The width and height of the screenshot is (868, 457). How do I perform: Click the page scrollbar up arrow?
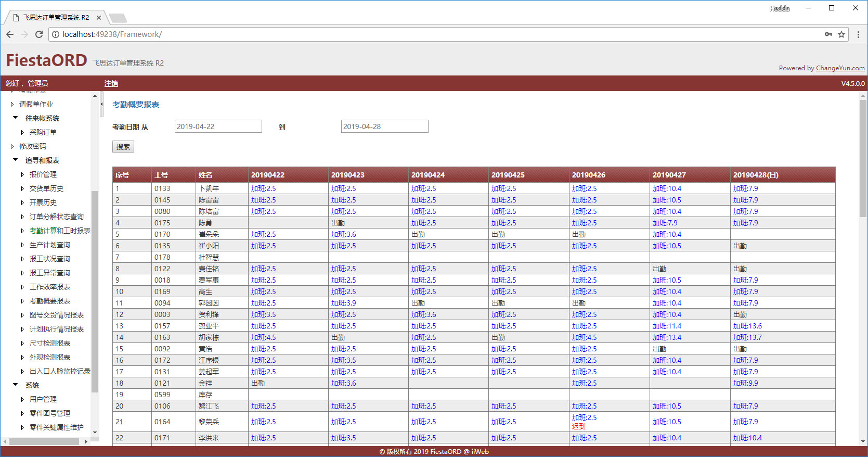click(x=863, y=96)
